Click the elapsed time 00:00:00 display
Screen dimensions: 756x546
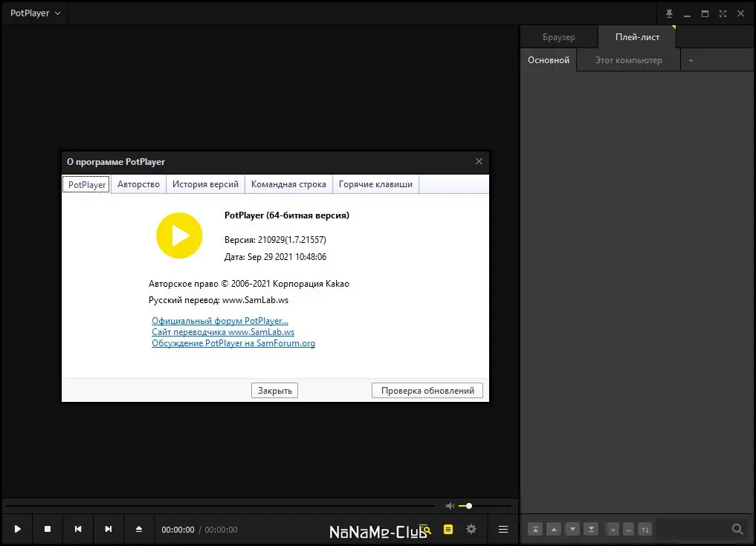[x=178, y=530]
